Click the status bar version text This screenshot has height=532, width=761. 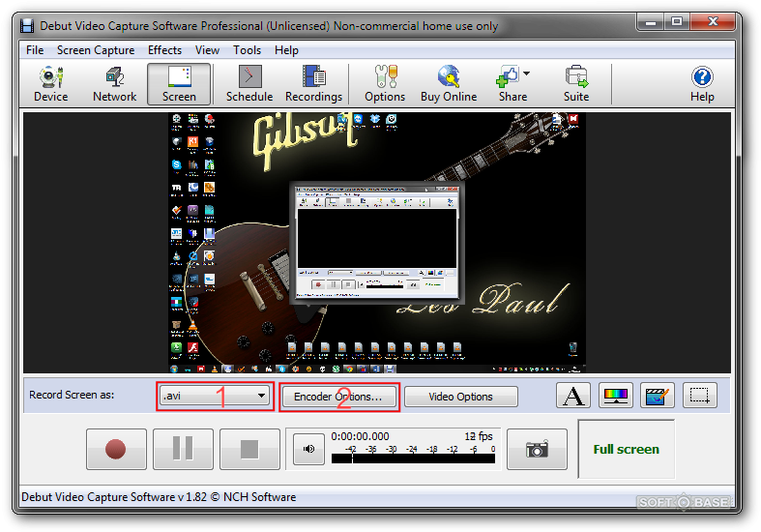point(159,497)
